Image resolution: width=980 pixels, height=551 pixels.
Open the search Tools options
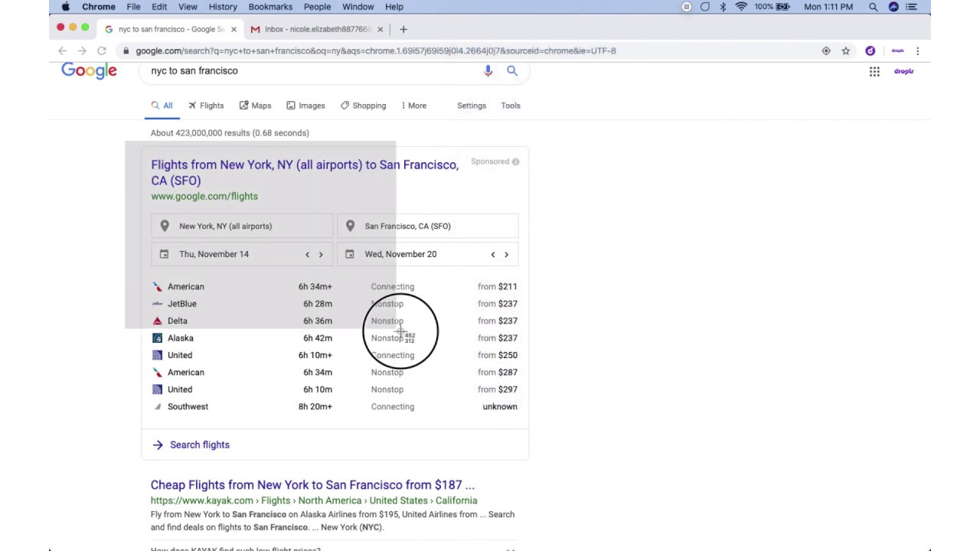pos(511,106)
